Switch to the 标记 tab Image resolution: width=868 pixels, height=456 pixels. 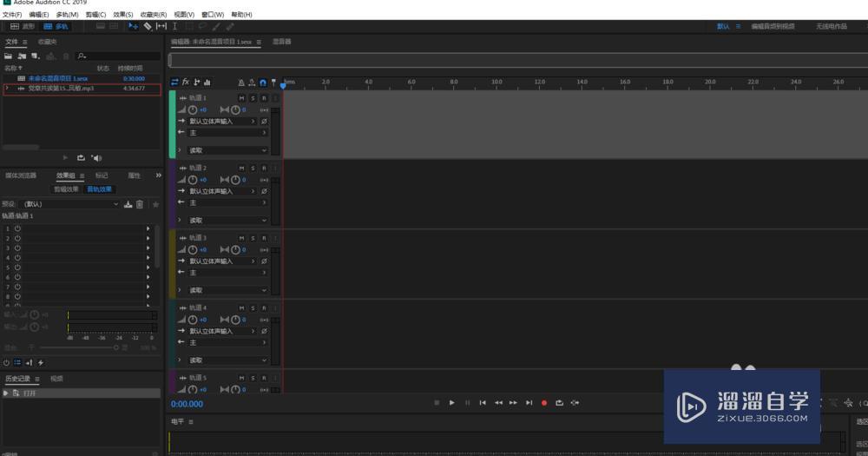coord(102,175)
